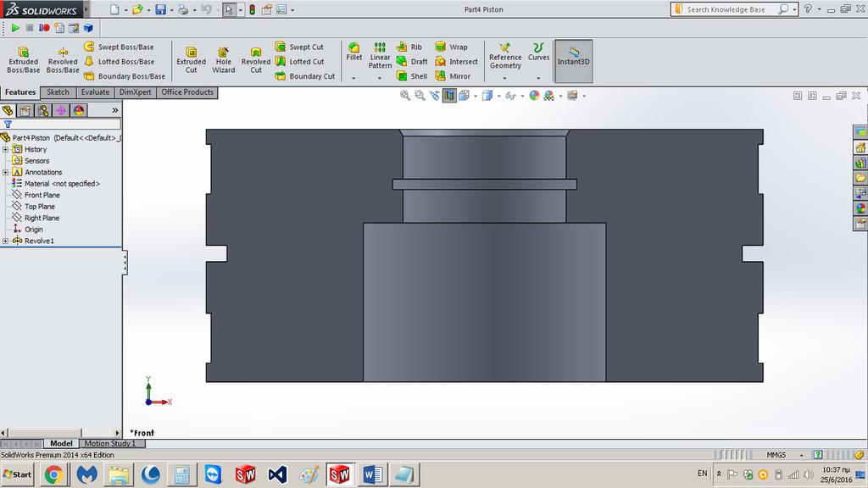Click the Search Knowledge Base field

coord(726,9)
